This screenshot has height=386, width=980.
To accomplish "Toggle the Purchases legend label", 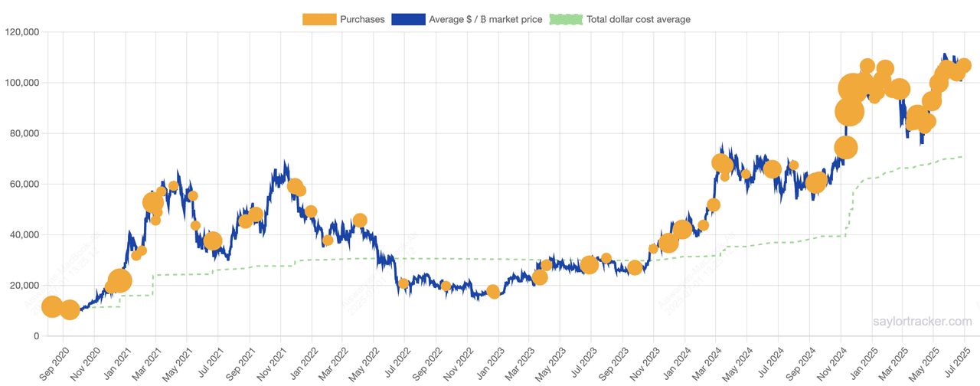I will [x=363, y=19].
